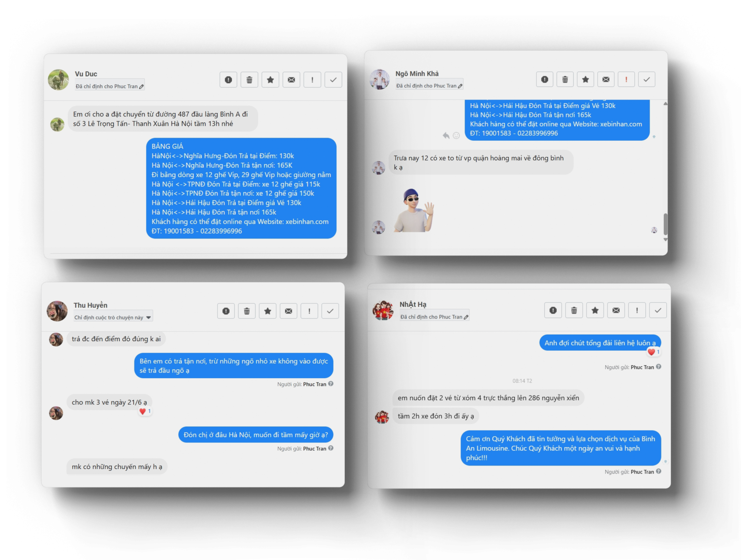Add emoji reaction to Ngô Minh Khả price message
This screenshot has width=741, height=560.
point(457,135)
